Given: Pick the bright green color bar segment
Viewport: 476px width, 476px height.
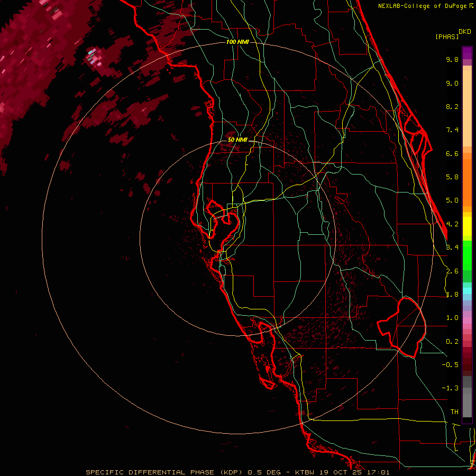Looking at the screenshot, I should 467,255.
